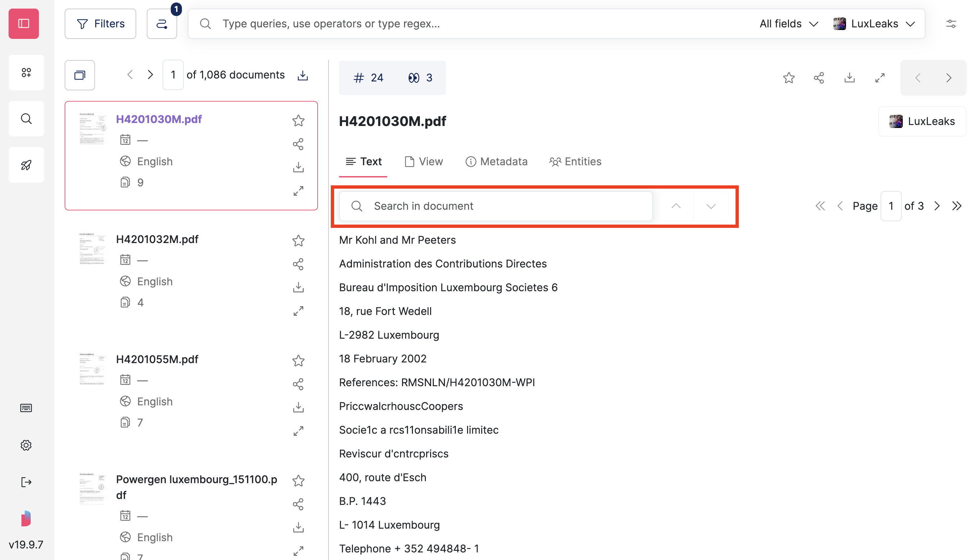Star the open document in viewer header
The image size is (973, 560).
pyautogui.click(x=788, y=78)
